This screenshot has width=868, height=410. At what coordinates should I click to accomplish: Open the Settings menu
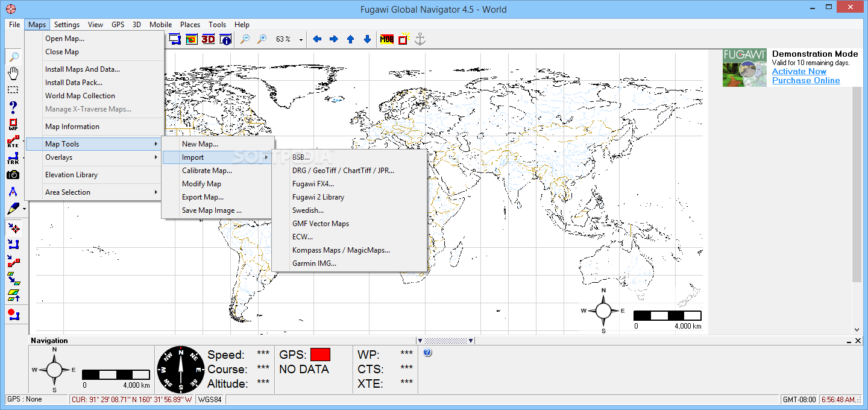[67, 25]
